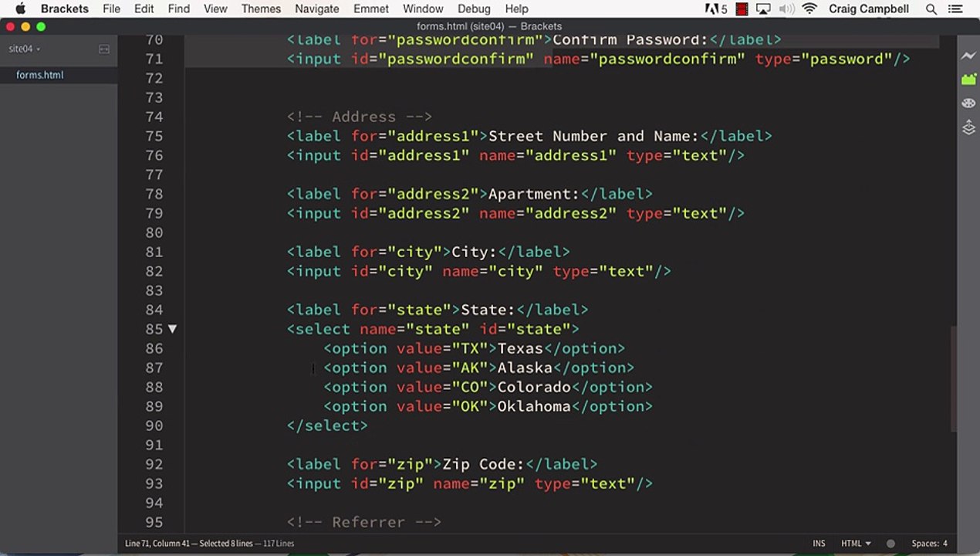Image resolution: width=980 pixels, height=556 pixels.
Task: Open the Edit menu
Action: (x=144, y=9)
